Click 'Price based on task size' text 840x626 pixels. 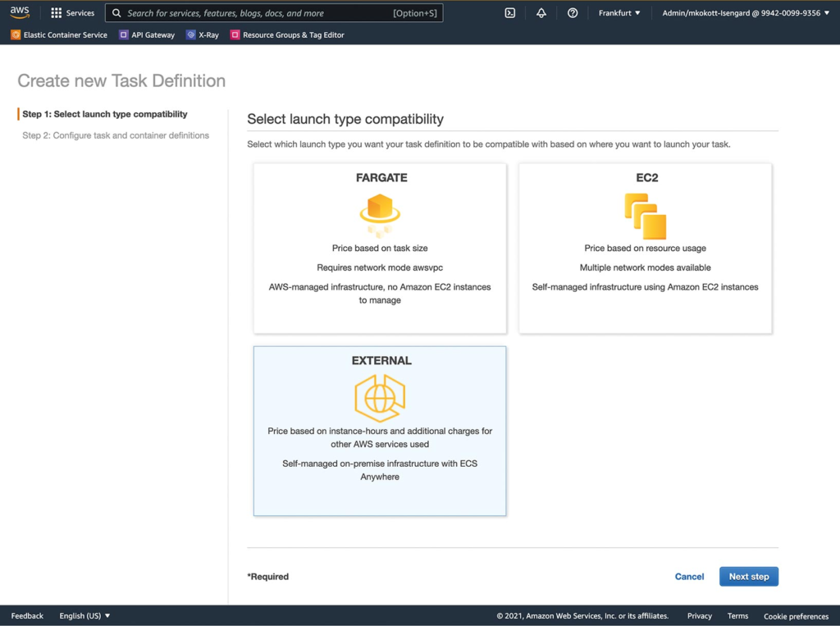click(x=380, y=248)
